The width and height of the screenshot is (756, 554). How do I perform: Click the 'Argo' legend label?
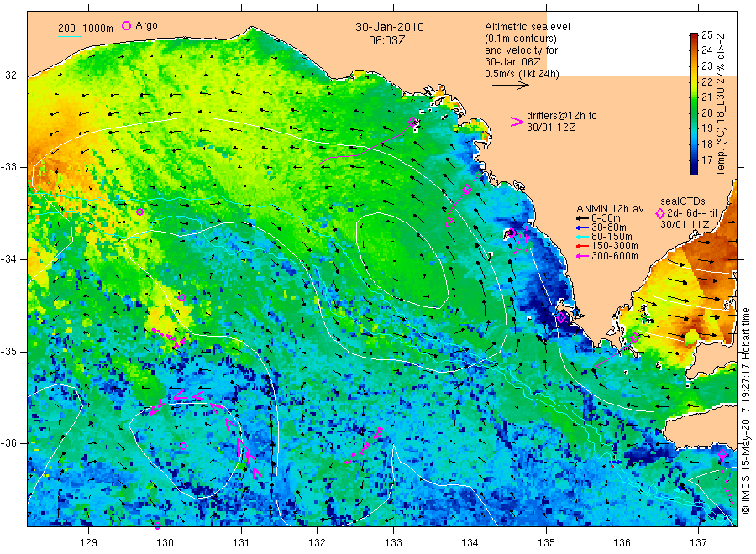pyautogui.click(x=146, y=25)
